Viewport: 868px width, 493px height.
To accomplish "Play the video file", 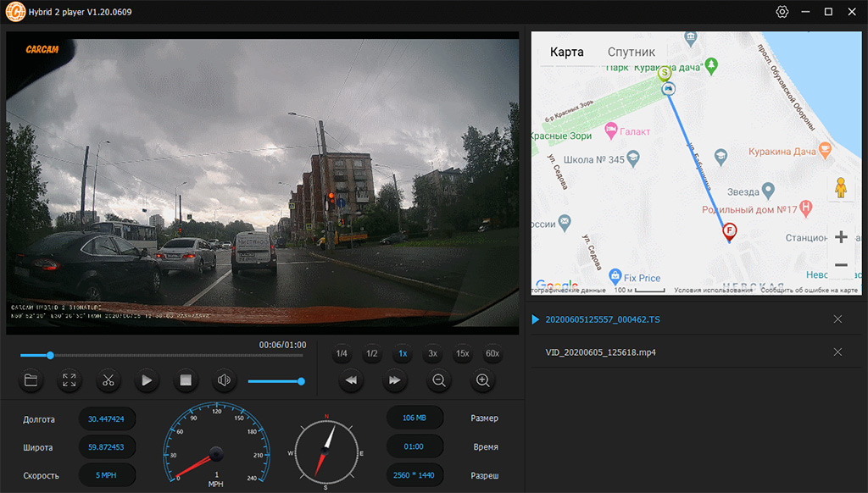I will point(147,380).
